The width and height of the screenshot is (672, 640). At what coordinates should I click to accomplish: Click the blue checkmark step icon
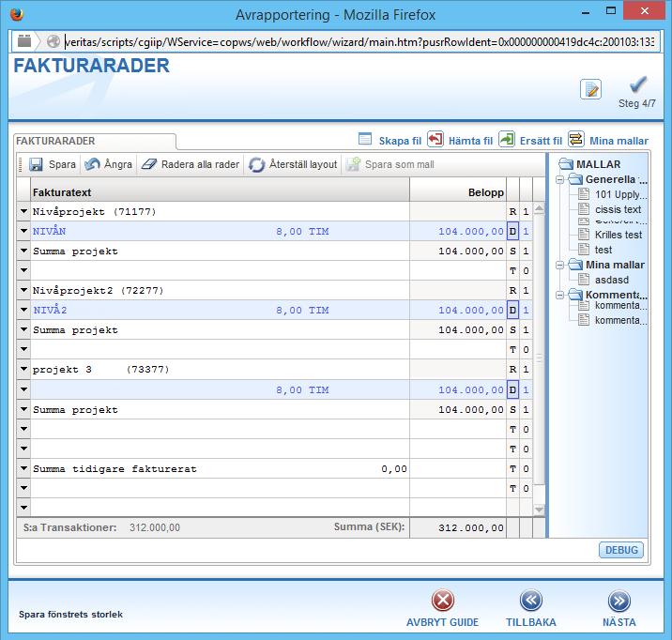tap(637, 84)
